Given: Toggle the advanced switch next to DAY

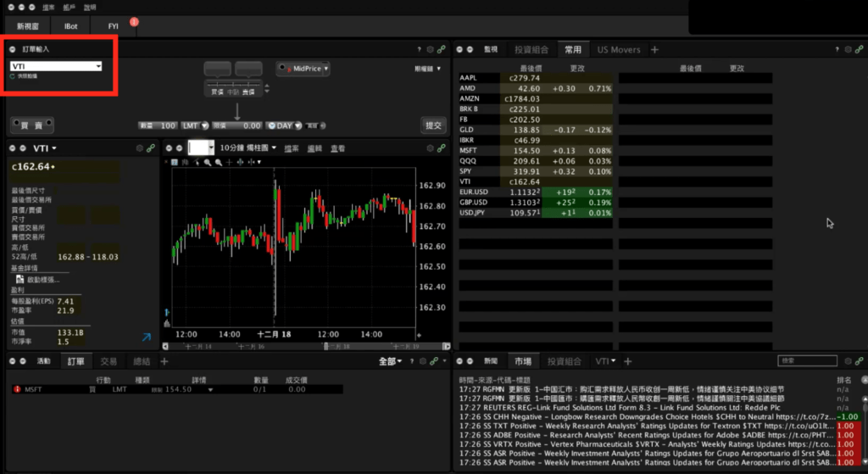Looking at the screenshot, I should 317,125.
